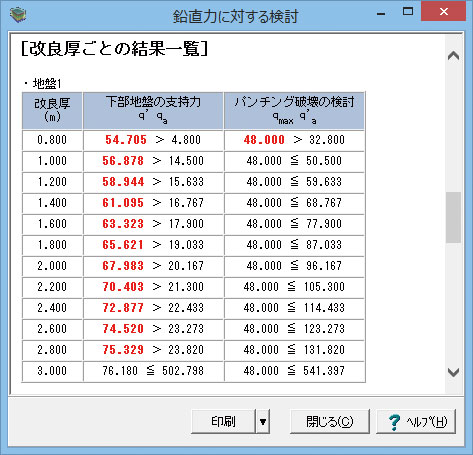The width and height of the screenshot is (473, 455).
Task: Click the help question mark icon
Action: (x=394, y=422)
